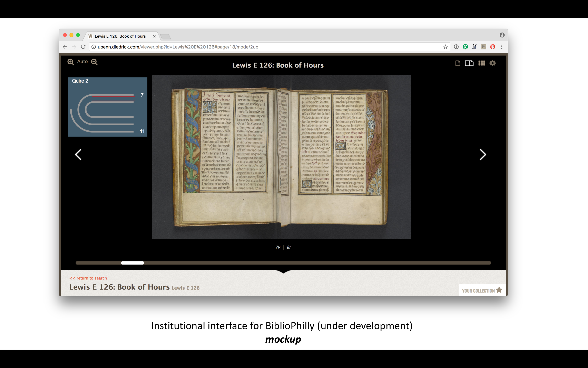Reload the browser page
Viewport: 588px width, 368px height.
tap(83, 47)
